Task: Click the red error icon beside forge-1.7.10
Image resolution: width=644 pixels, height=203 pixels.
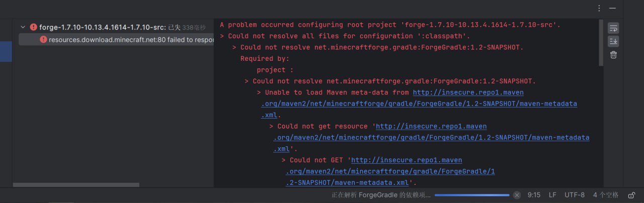Action: click(33, 27)
